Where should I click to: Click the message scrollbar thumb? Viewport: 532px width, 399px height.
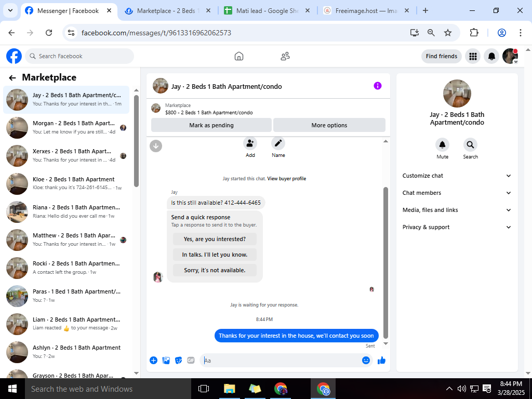point(385,263)
